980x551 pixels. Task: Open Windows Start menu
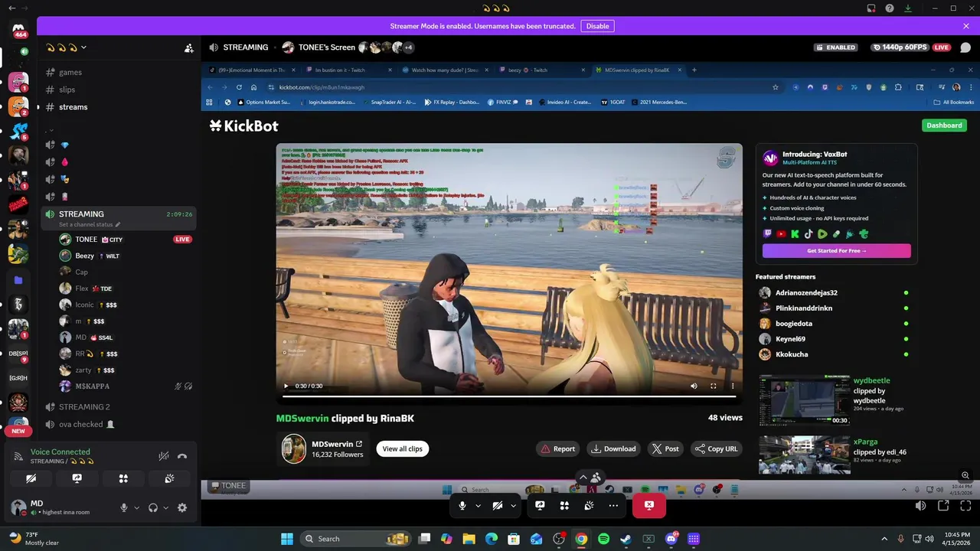pos(287,539)
